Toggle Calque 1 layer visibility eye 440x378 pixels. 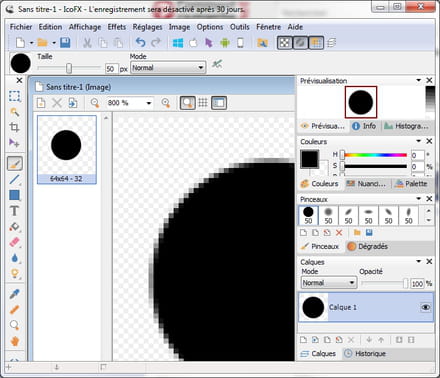(x=426, y=307)
